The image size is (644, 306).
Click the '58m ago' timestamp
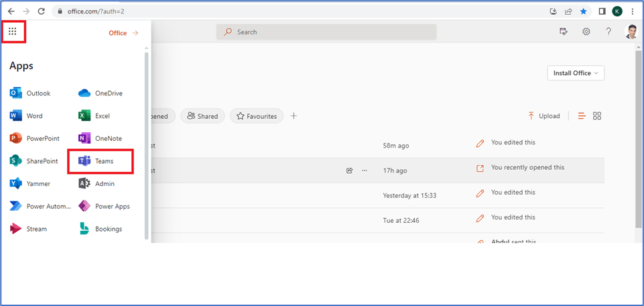[395, 146]
